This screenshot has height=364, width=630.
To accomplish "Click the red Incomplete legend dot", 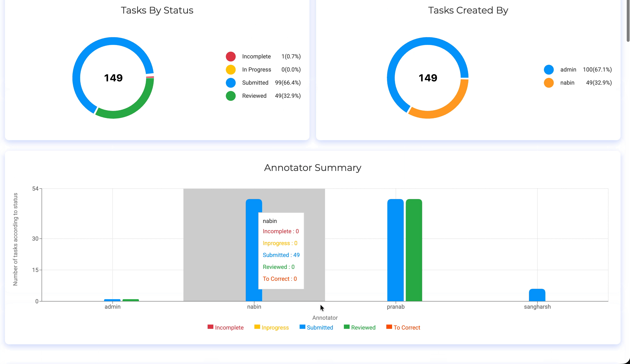I will (231, 57).
